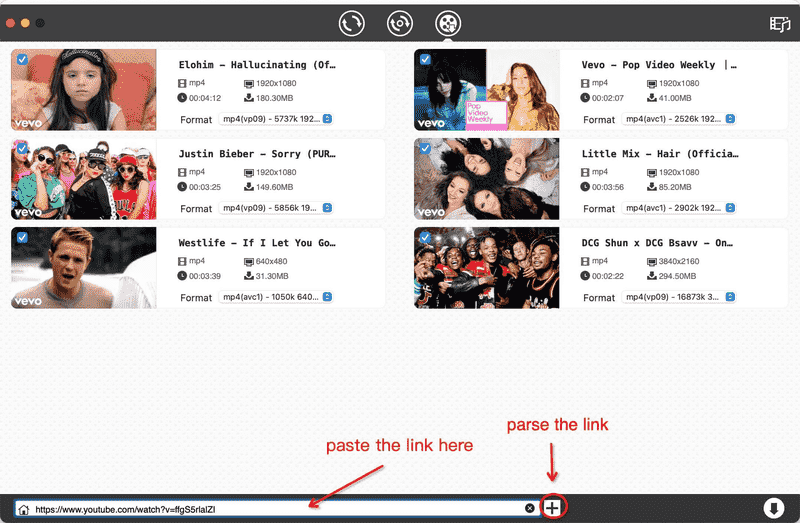Clear the URL field with X icon
800x523 pixels.
[x=530, y=508]
